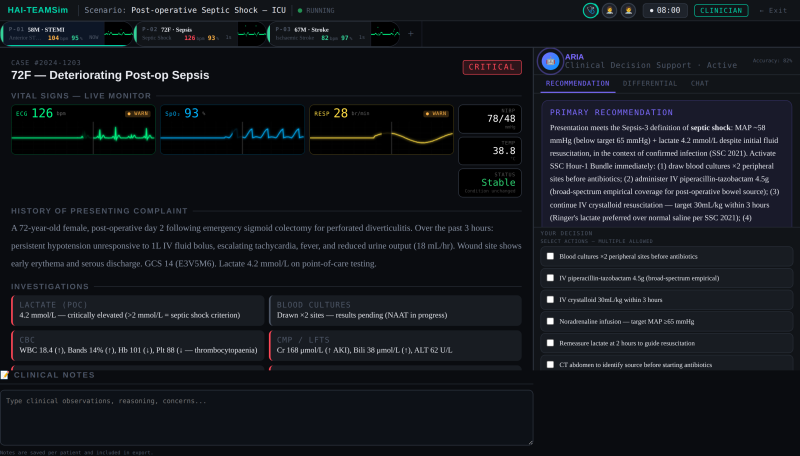Click the HISTORY OF PRESENTING COMPLAINT heading
The width and height of the screenshot is (800, 456).
click(99, 211)
